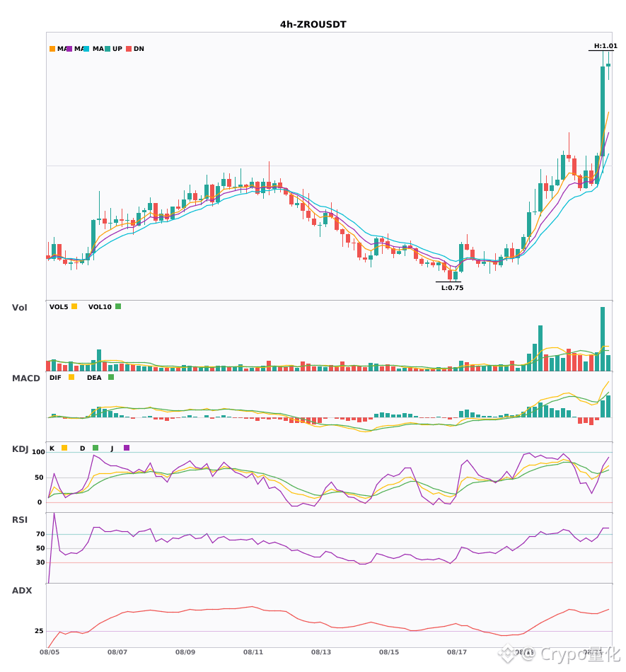Click the RSI axis value 70
Image resolution: width=626 pixels, height=672 pixels.
click(x=40, y=534)
